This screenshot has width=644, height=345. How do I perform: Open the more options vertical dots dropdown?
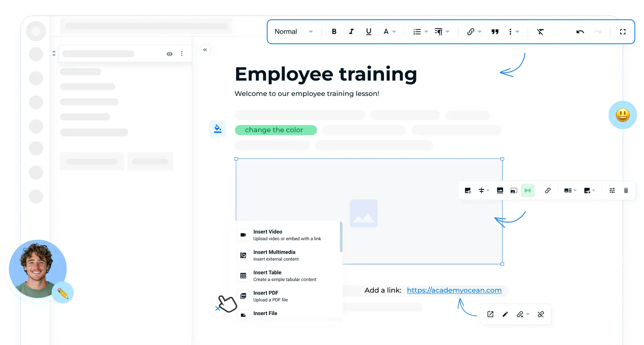click(x=513, y=31)
